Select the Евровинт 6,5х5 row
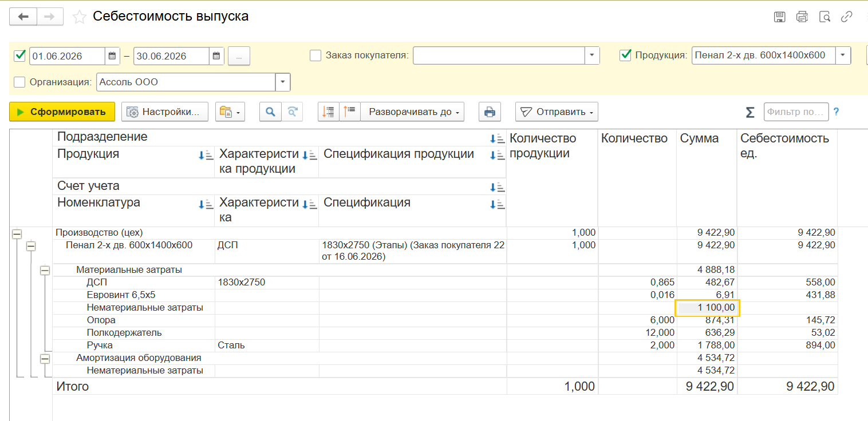The width and height of the screenshot is (868, 421). pos(445,295)
